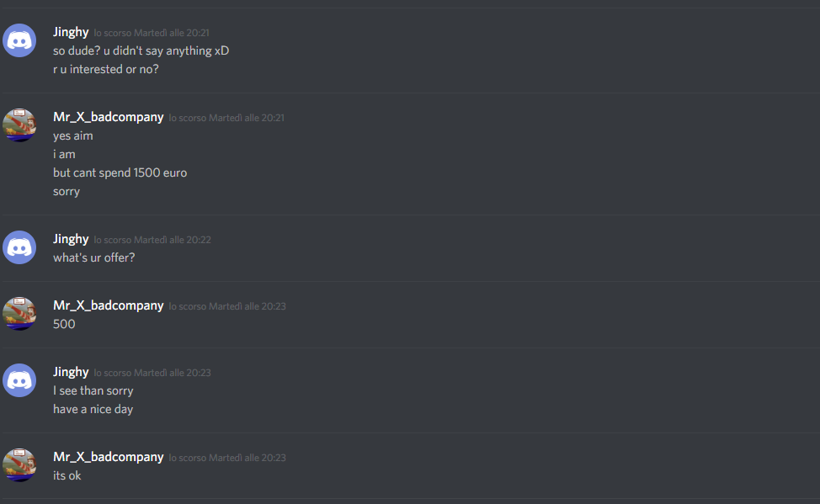Open Jinghy's profile from the first username
The width and height of the screenshot is (820, 504).
pos(71,33)
